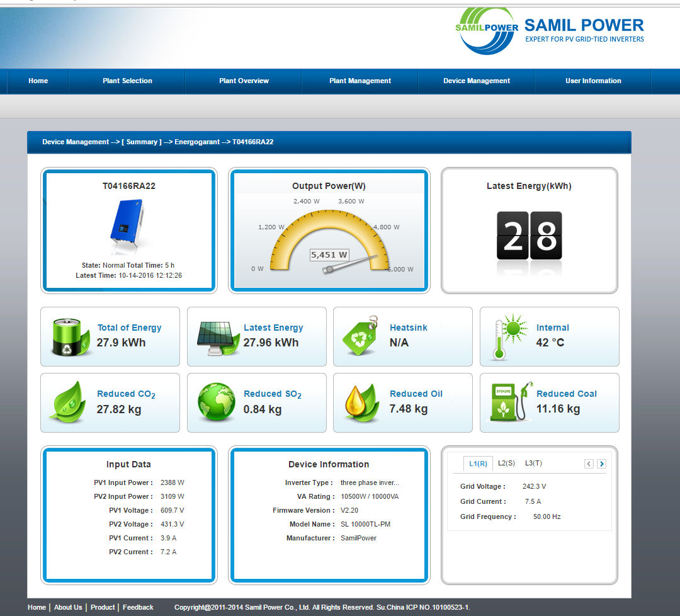The width and height of the screenshot is (680, 616).
Task: Go to next grid phase with right arrow
Action: coord(601,464)
